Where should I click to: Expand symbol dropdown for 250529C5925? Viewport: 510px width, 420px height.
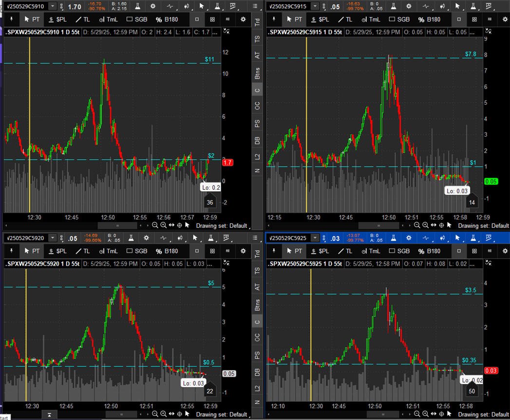tap(315, 238)
